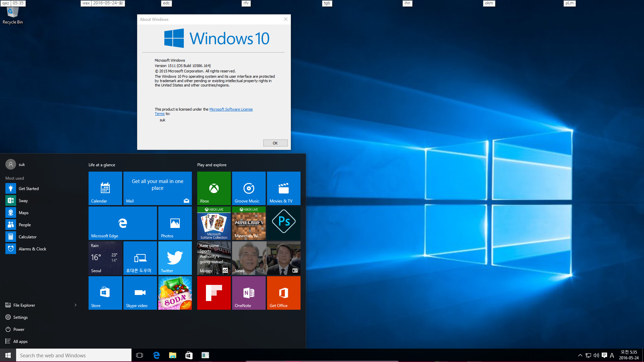The image size is (644, 362).
Task: Click the suk user account
Action: tap(15, 165)
